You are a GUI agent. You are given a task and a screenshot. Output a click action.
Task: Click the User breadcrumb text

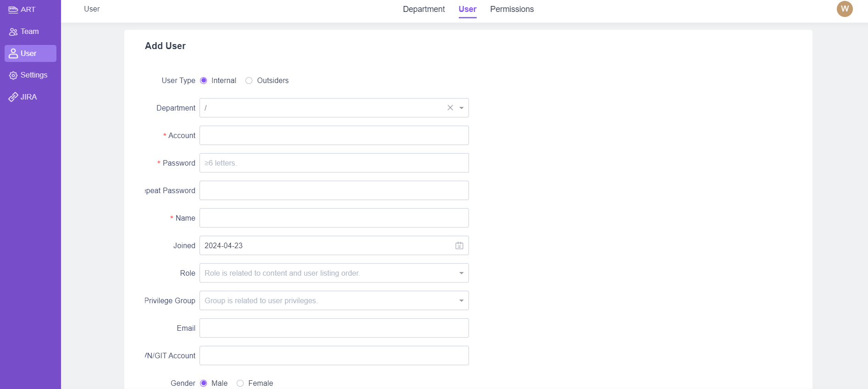92,9
